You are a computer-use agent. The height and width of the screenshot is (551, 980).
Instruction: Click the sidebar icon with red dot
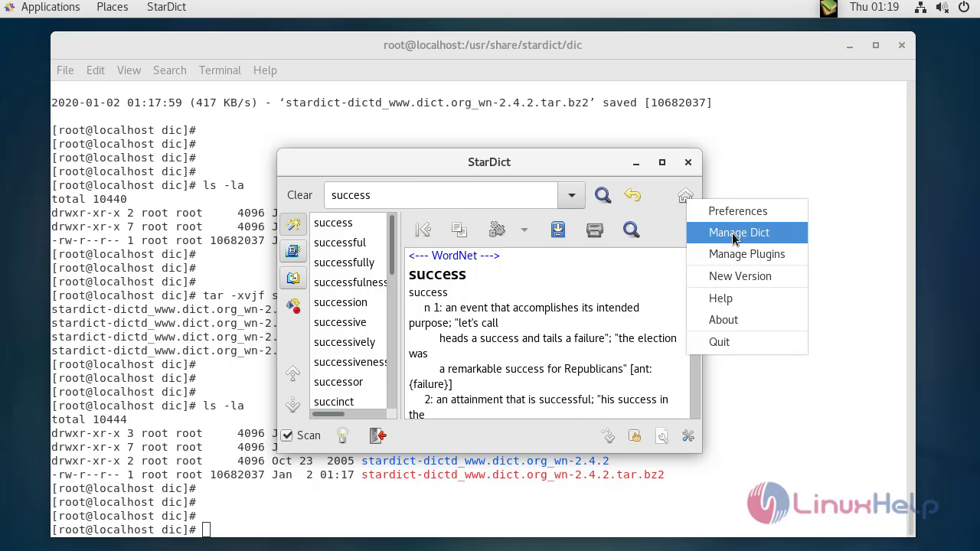pyautogui.click(x=293, y=305)
